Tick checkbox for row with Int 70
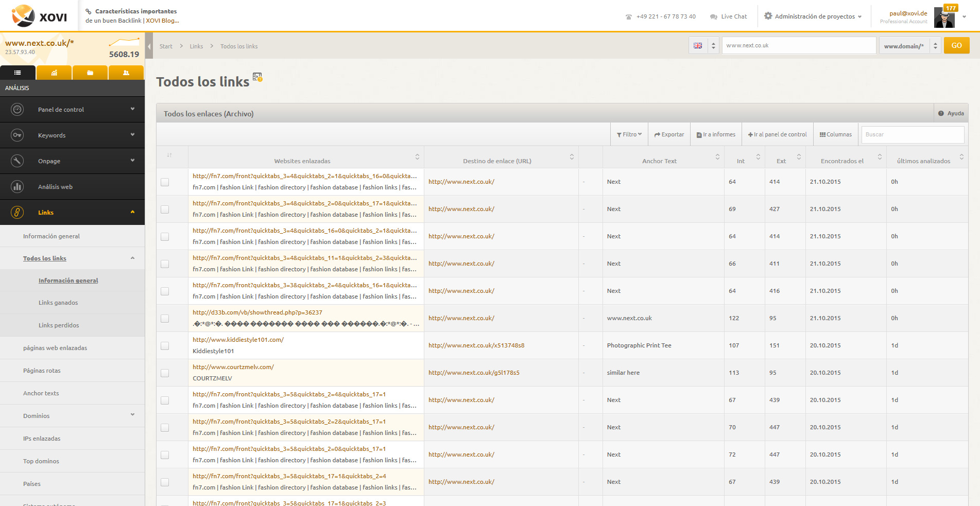 [x=165, y=428]
